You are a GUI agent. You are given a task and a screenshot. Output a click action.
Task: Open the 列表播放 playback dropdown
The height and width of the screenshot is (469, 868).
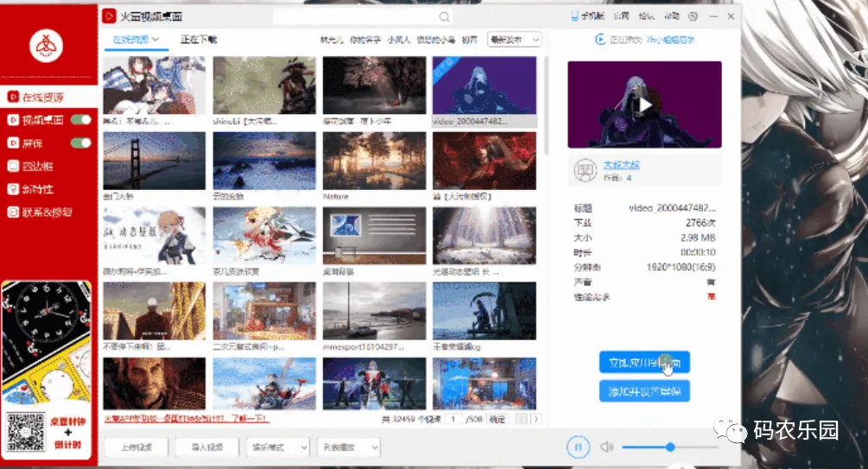(349, 447)
